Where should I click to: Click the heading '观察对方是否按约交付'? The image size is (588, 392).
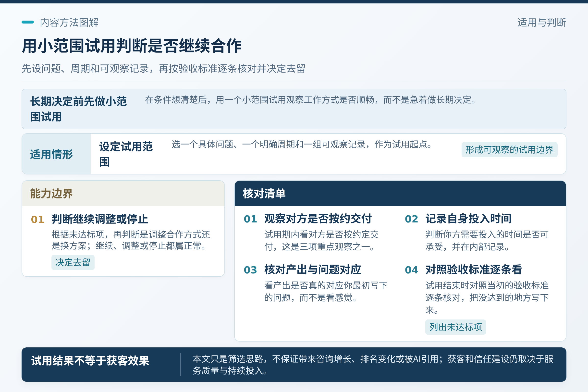[318, 219]
